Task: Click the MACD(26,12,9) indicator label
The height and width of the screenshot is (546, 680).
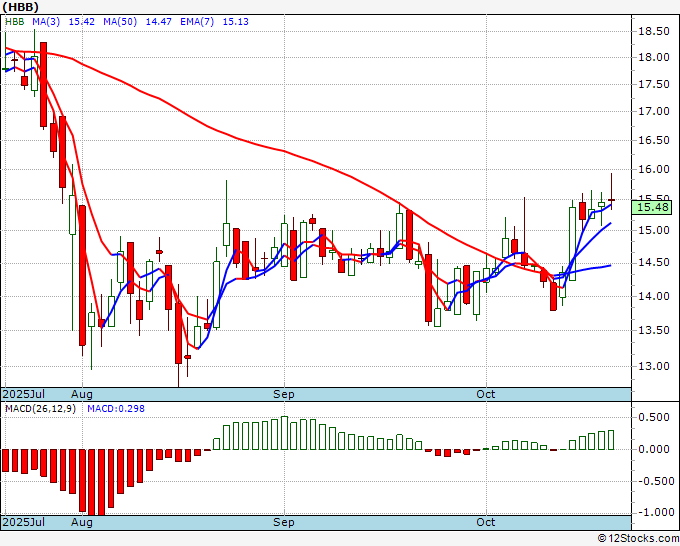Action: [40, 409]
